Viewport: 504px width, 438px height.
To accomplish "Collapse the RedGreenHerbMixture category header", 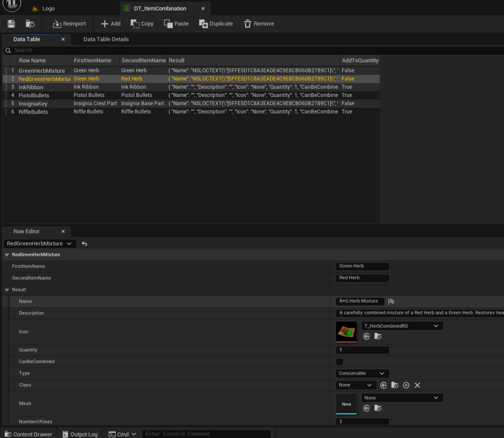I will (7, 255).
